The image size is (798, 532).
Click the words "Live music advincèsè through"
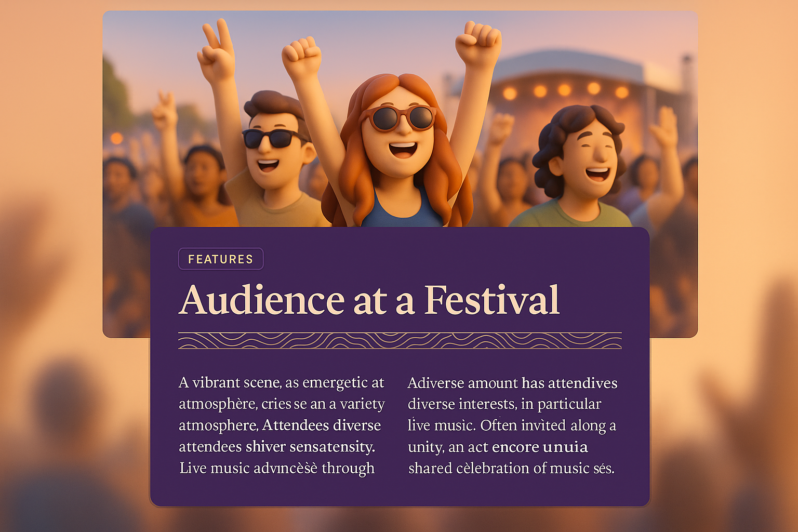point(277,468)
